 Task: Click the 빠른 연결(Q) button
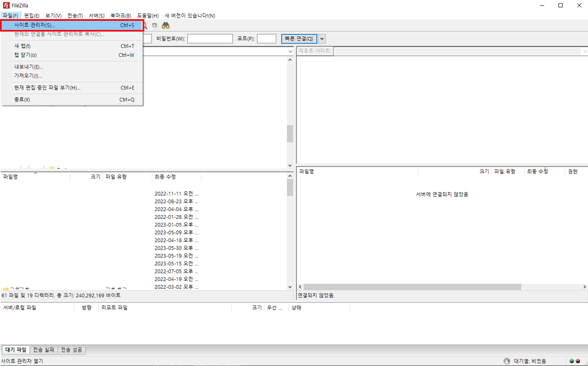point(299,39)
